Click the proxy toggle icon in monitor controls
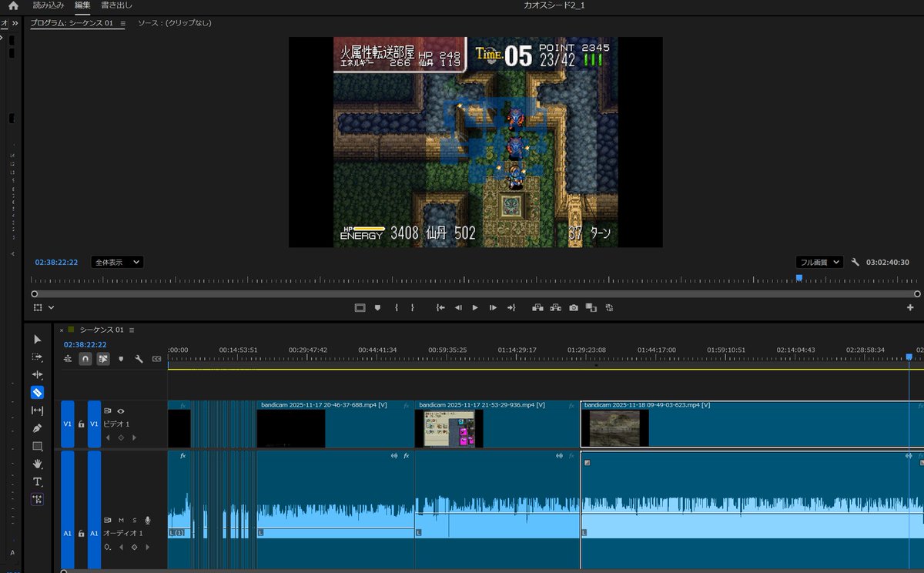Screen dimensions: 924x573 pos(609,307)
